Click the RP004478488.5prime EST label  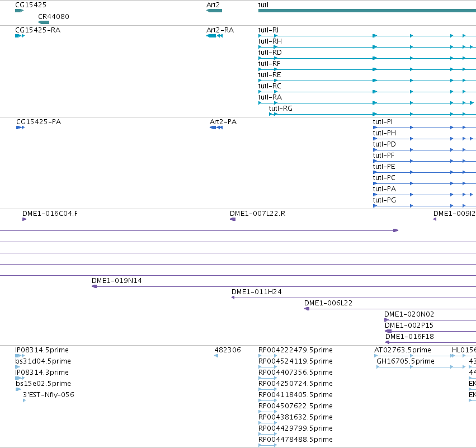tap(295, 440)
